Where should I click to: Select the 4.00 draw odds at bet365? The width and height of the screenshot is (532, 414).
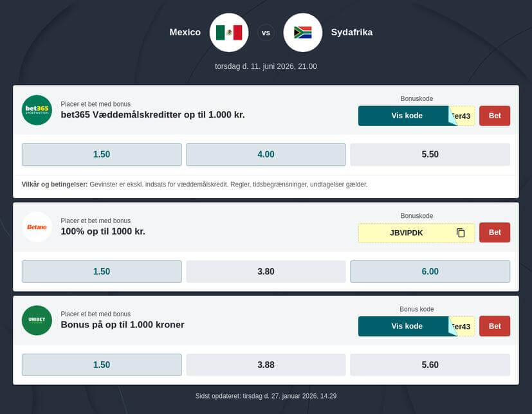(265, 154)
